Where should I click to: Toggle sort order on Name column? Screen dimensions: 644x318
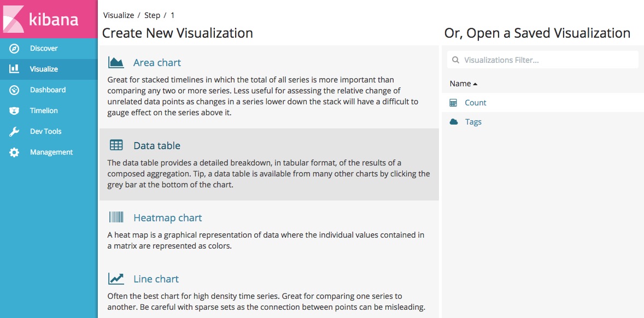point(464,84)
